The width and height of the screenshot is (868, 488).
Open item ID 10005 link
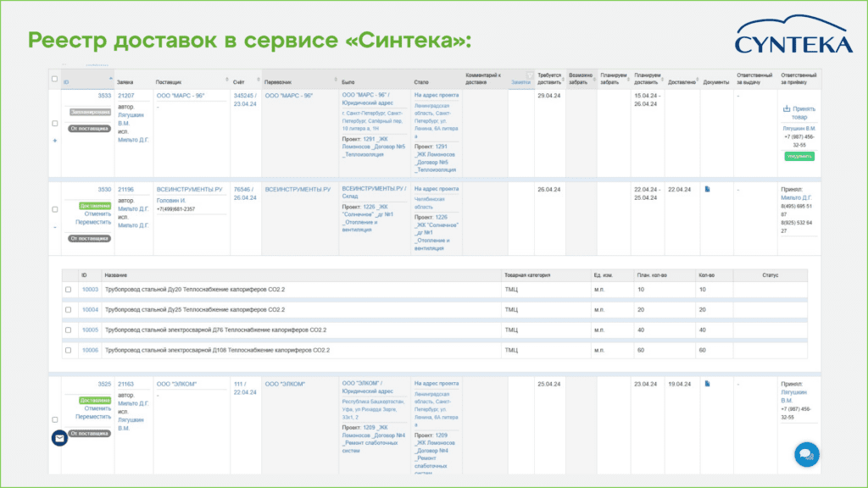click(x=90, y=330)
